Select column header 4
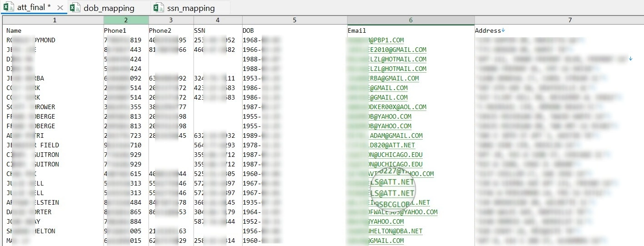Image resolution: width=644 pixels, height=246 pixels. (x=218, y=20)
